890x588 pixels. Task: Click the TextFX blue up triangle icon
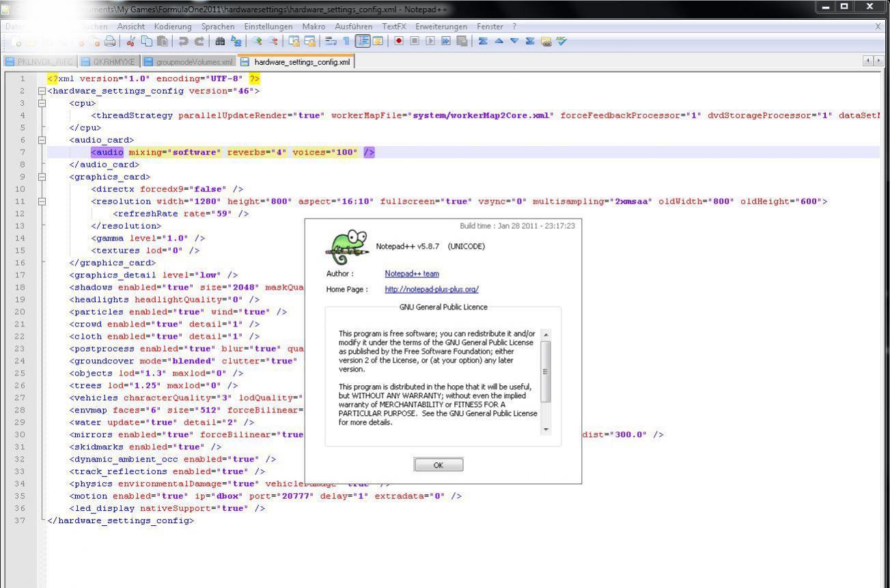pos(499,41)
